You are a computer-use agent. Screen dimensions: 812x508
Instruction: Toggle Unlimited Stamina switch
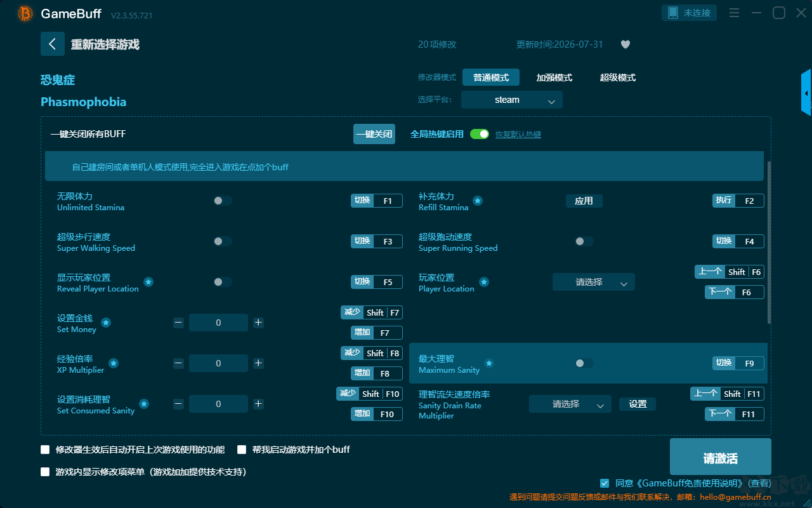pos(223,201)
